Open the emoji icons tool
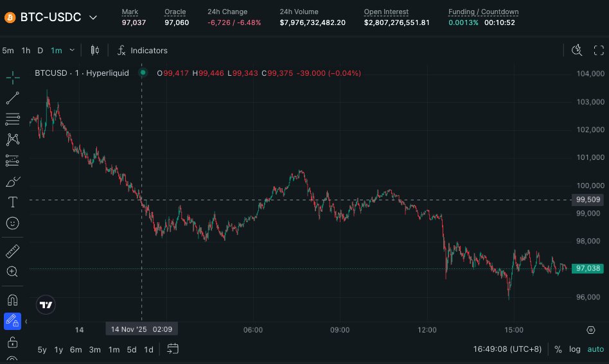This screenshot has height=364, width=609. [12, 223]
